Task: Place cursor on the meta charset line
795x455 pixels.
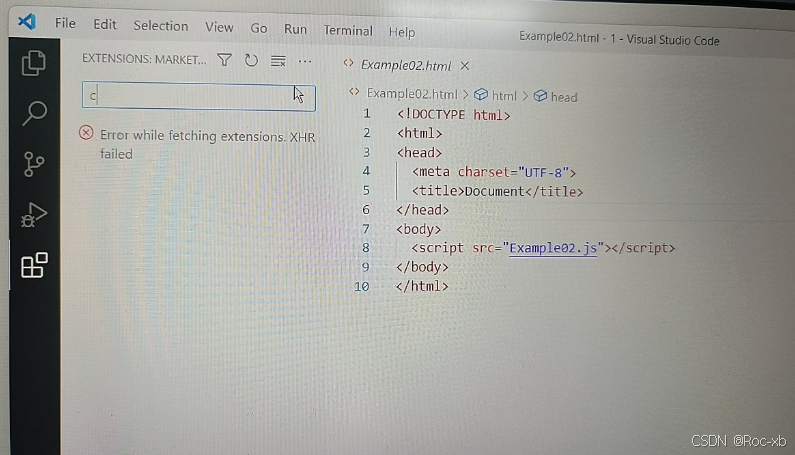Action: (494, 172)
